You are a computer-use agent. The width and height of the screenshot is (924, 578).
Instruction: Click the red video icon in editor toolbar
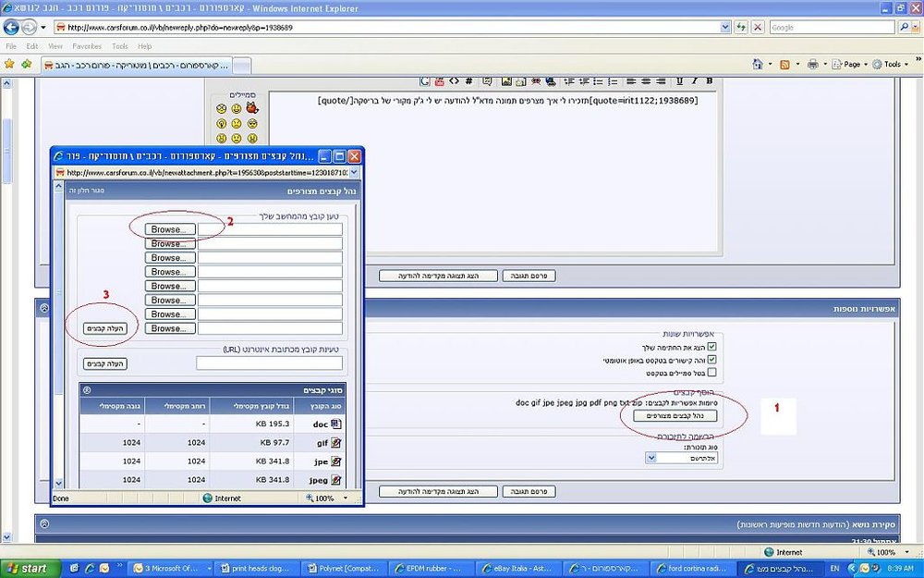(x=439, y=81)
